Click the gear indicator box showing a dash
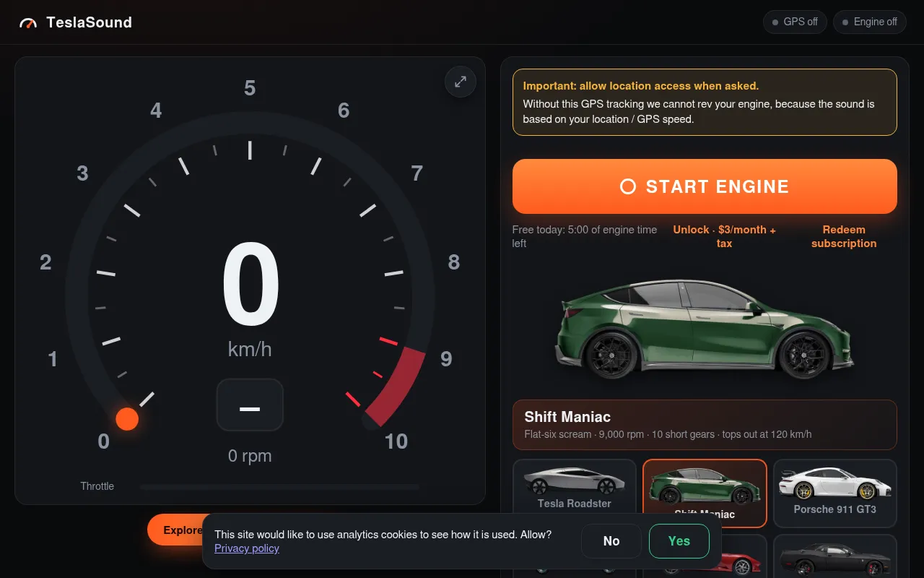The image size is (924, 578). [x=250, y=405]
